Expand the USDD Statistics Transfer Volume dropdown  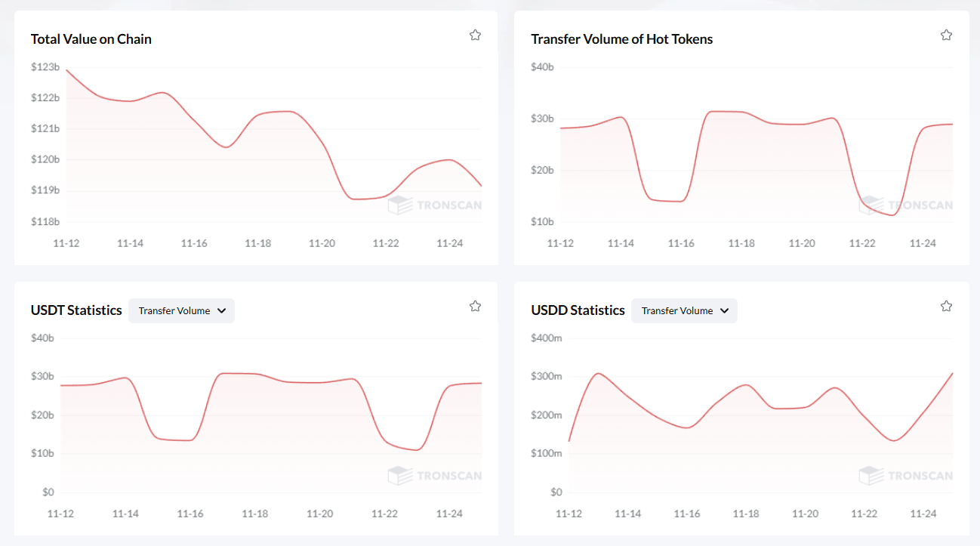point(684,310)
